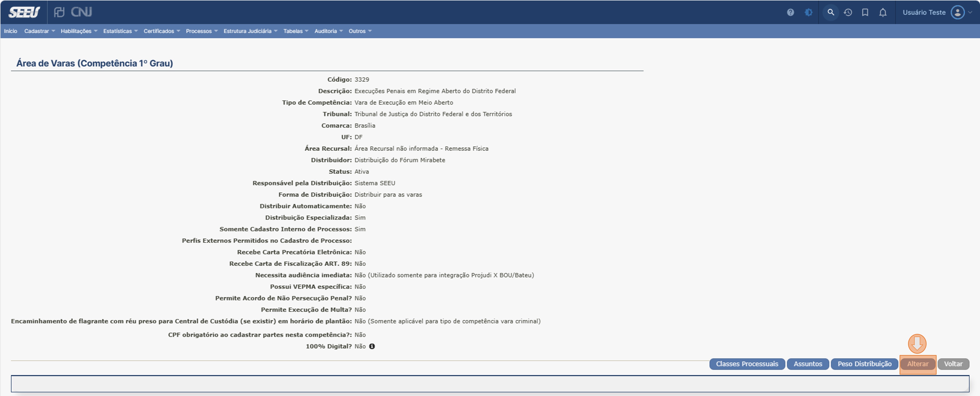Open the recent history clock icon
980x396 pixels.
[848, 12]
